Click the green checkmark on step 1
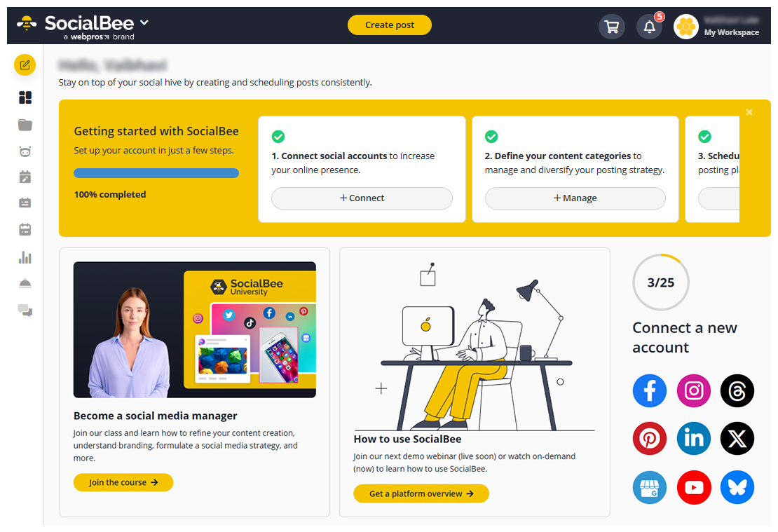 pyautogui.click(x=278, y=137)
